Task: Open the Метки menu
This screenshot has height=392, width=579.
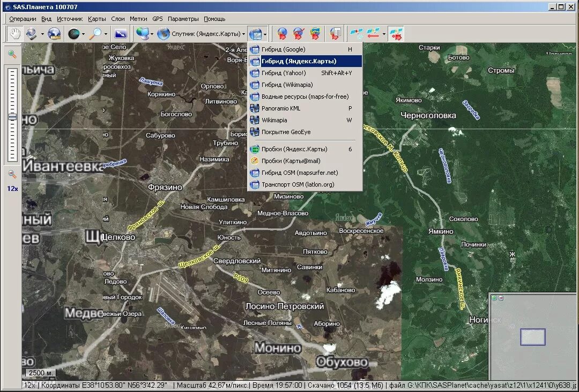Action: 138,19
